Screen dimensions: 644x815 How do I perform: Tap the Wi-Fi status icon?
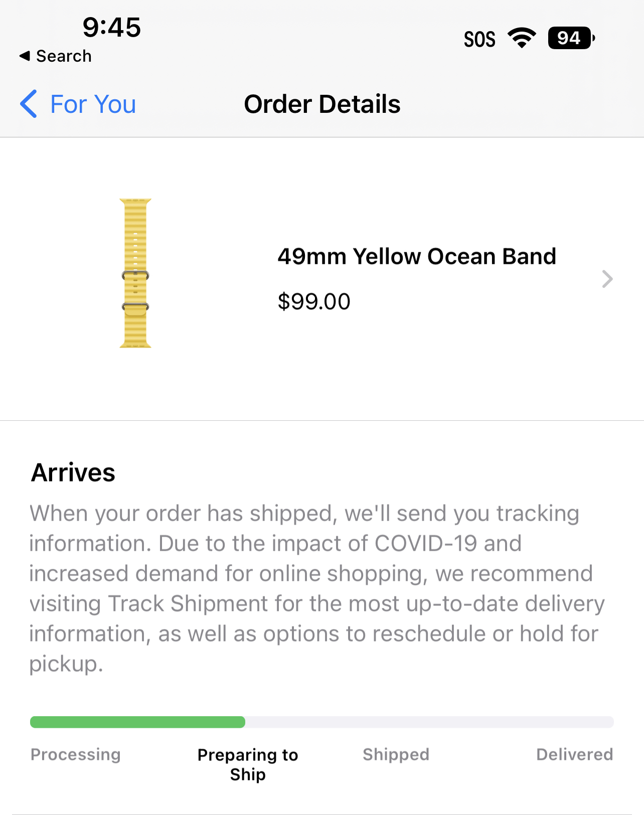[522, 38]
